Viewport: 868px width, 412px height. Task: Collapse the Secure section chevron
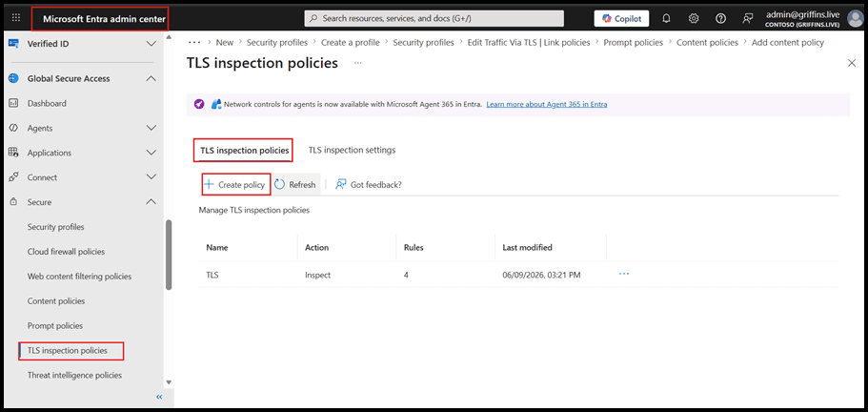(x=151, y=202)
